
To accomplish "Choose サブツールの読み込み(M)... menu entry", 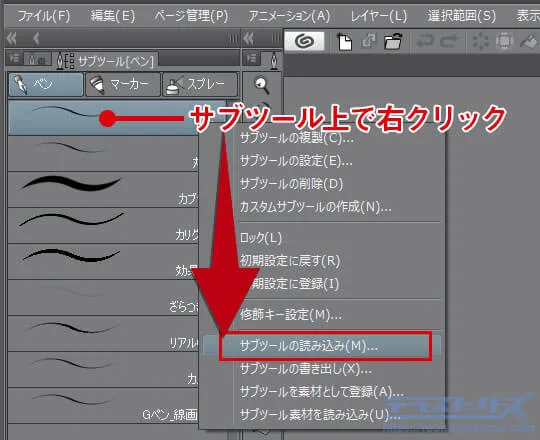I will coord(322,346).
